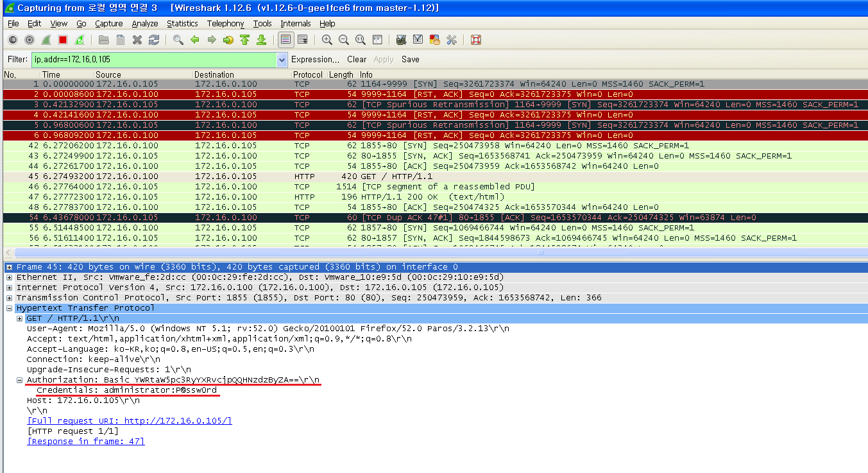The width and height of the screenshot is (868, 473).
Task: Open capture options from toolbar
Action: pyautogui.click(x=29, y=40)
